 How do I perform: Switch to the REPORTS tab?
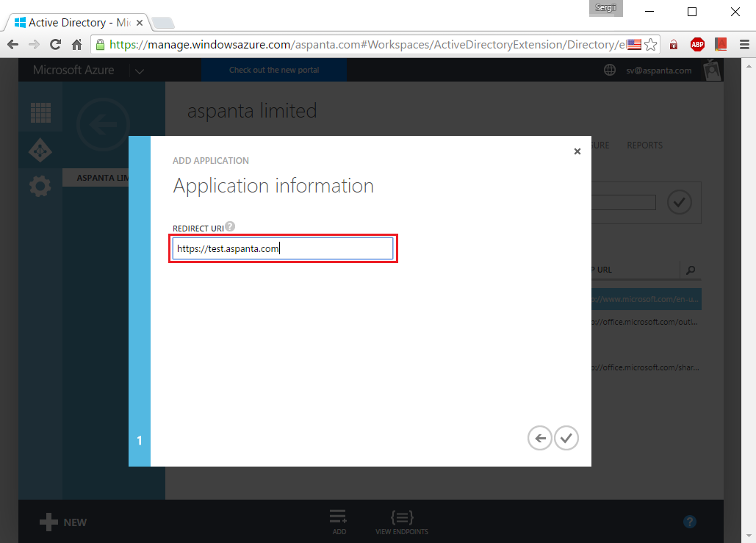click(644, 145)
